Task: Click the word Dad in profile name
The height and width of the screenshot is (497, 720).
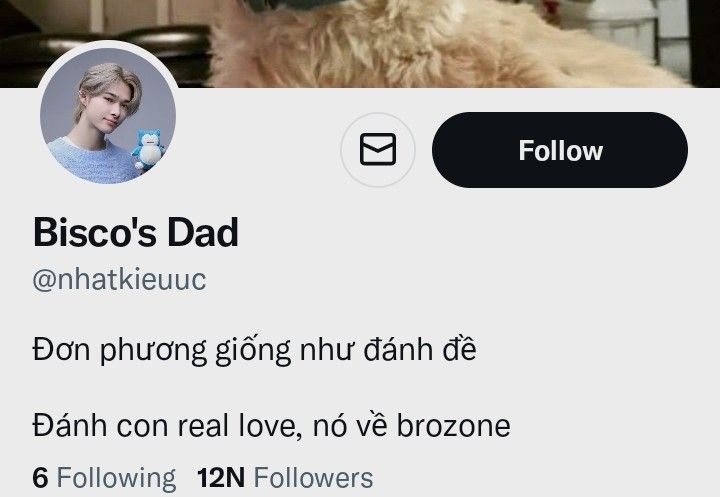Action: click(202, 233)
